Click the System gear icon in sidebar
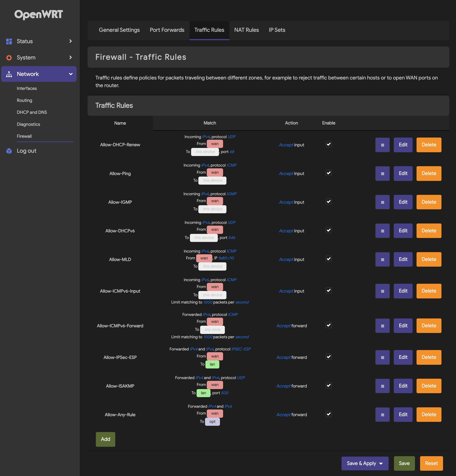This screenshot has width=456, height=476. click(9, 57)
